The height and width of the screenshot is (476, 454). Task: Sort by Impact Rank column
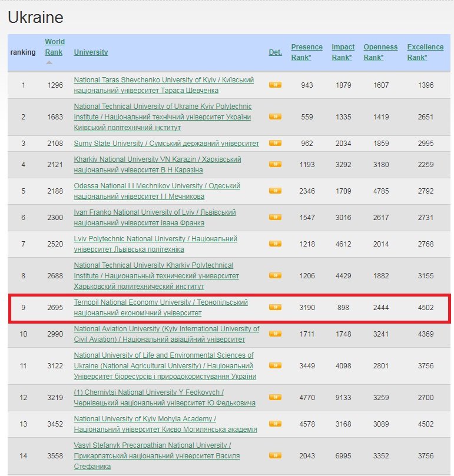pyautogui.click(x=343, y=52)
